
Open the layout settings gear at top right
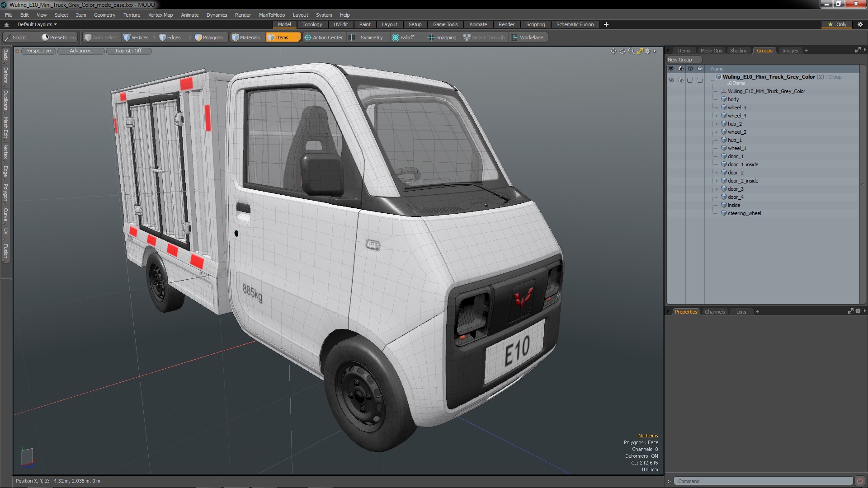pos(860,24)
